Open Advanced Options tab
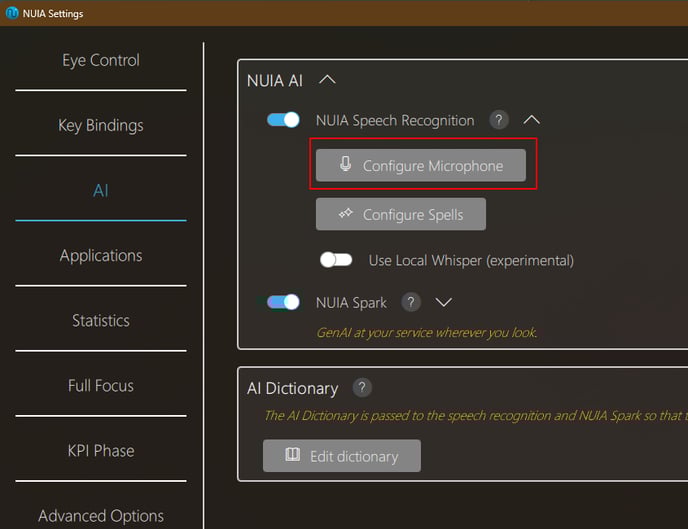Screen dimensions: 688x529 [x=101, y=516]
